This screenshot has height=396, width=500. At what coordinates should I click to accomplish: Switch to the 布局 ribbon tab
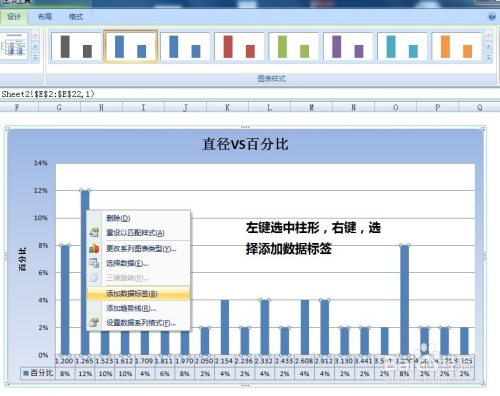pyautogui.click(x=45, y=17)
